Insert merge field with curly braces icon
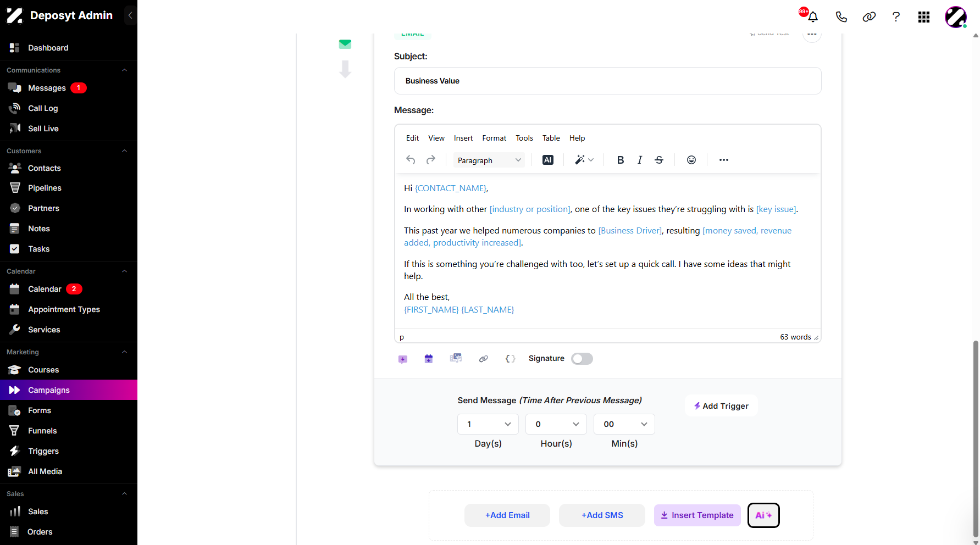The height and width of the screenshot is (545, 980). 511,359
